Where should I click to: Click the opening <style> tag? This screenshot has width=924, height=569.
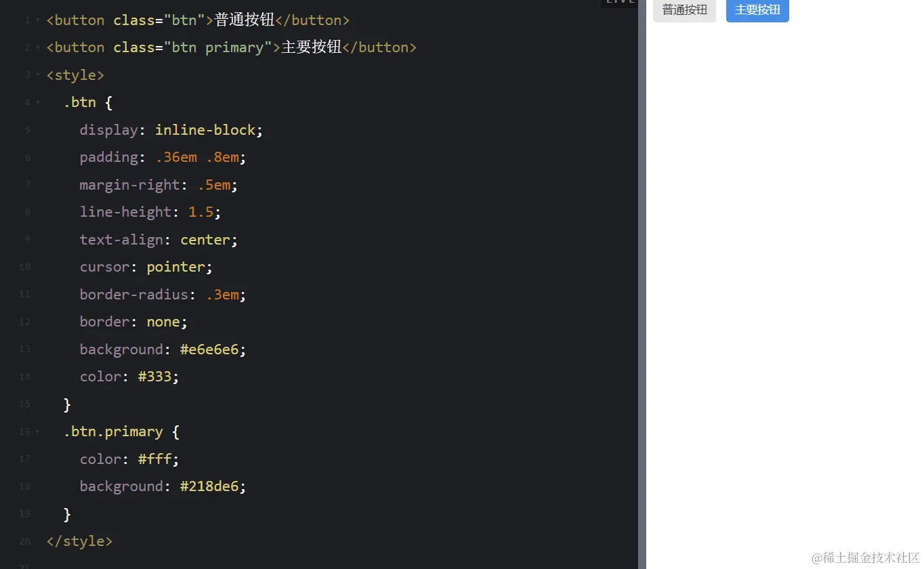(75, 75)
